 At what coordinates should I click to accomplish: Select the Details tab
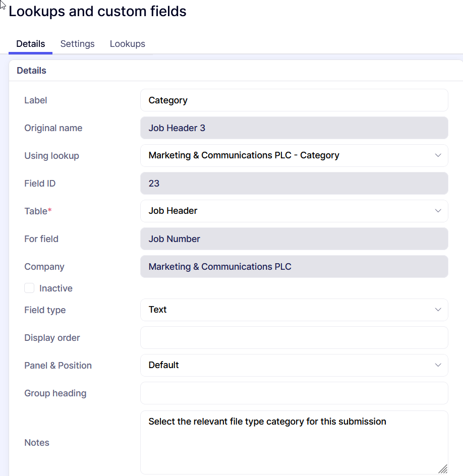tap(30, 44)
